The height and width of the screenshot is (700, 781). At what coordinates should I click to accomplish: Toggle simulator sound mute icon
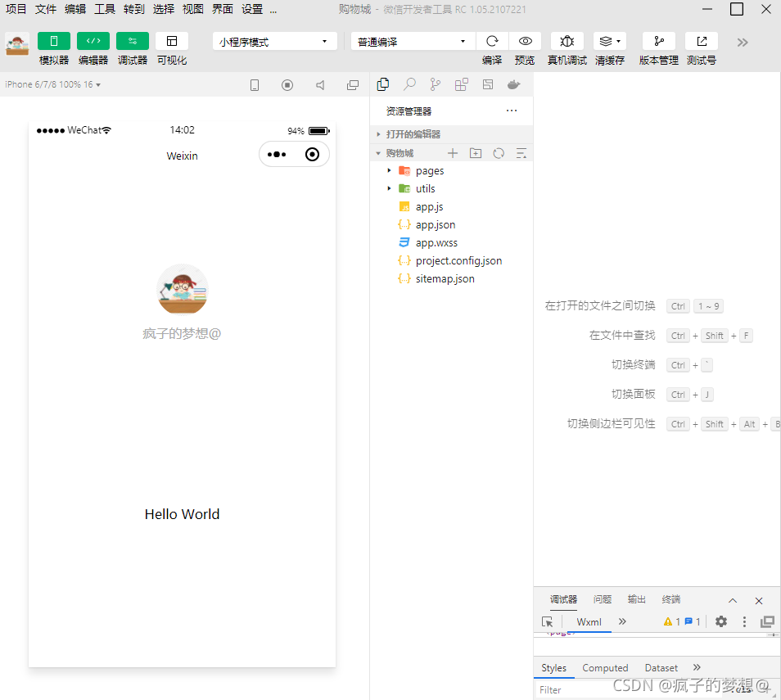click(x=320, y=85)
